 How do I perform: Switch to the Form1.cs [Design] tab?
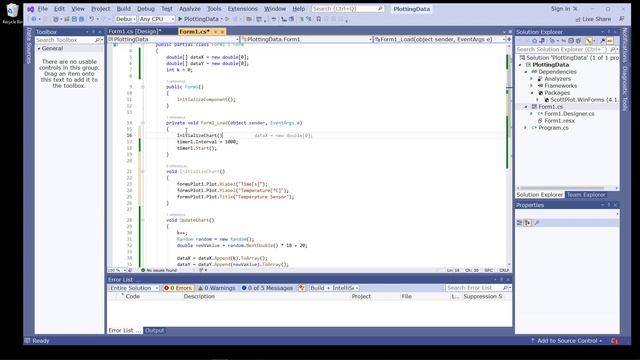[x=134, y=31]
